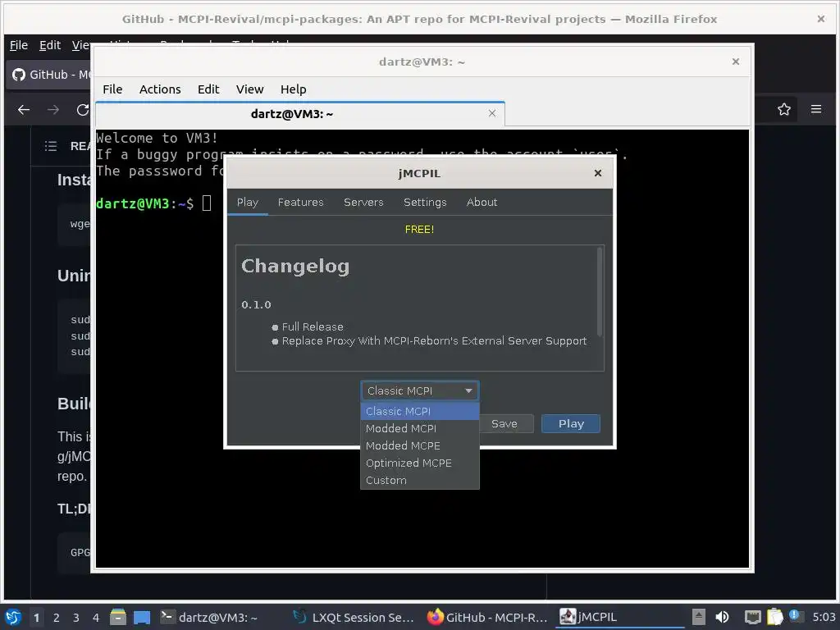Click the Changelog heading text
Viewport: 840px width, 630px height.
click(295, 266)
